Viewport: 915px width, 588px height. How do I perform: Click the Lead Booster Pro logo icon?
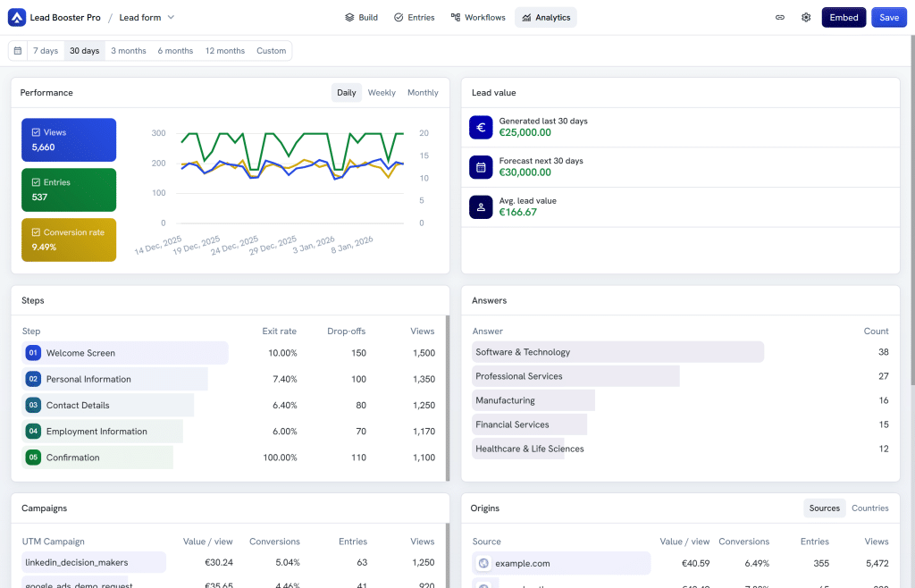pos(17,18)
